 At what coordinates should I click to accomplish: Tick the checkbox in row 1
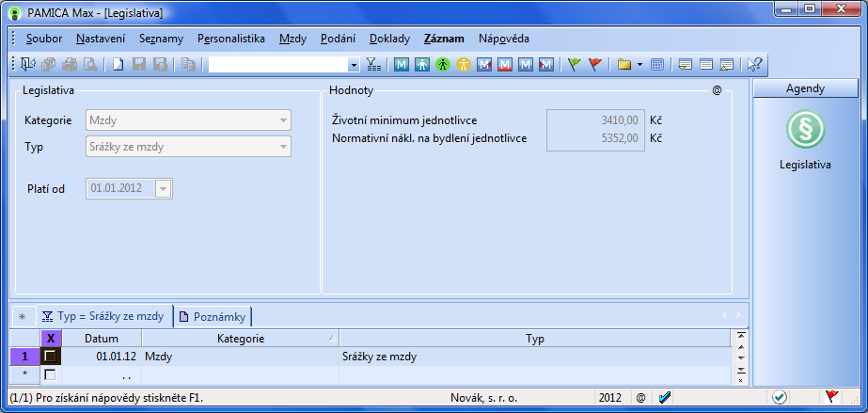click(51, 357)
